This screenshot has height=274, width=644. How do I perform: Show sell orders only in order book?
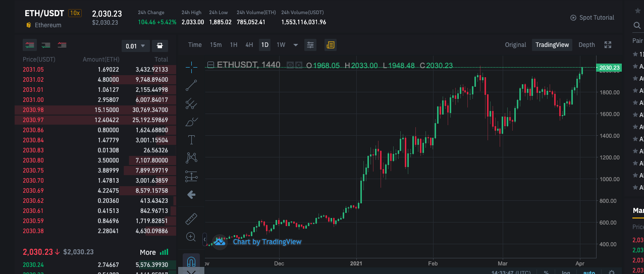pos(62,45)
